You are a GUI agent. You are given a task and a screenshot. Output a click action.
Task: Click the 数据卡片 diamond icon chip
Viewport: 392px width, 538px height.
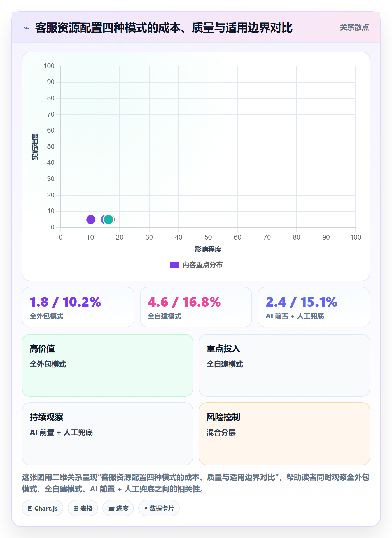[159, 508]
